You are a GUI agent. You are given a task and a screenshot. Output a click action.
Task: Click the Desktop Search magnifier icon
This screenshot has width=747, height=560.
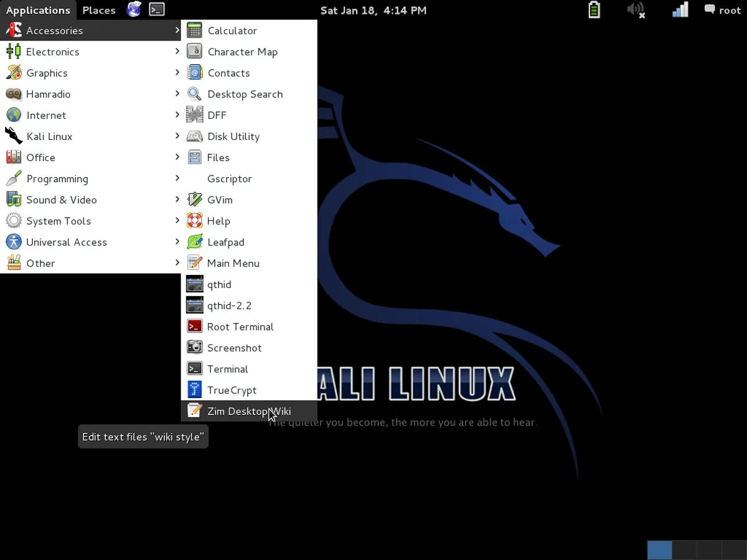click(195, 94)
